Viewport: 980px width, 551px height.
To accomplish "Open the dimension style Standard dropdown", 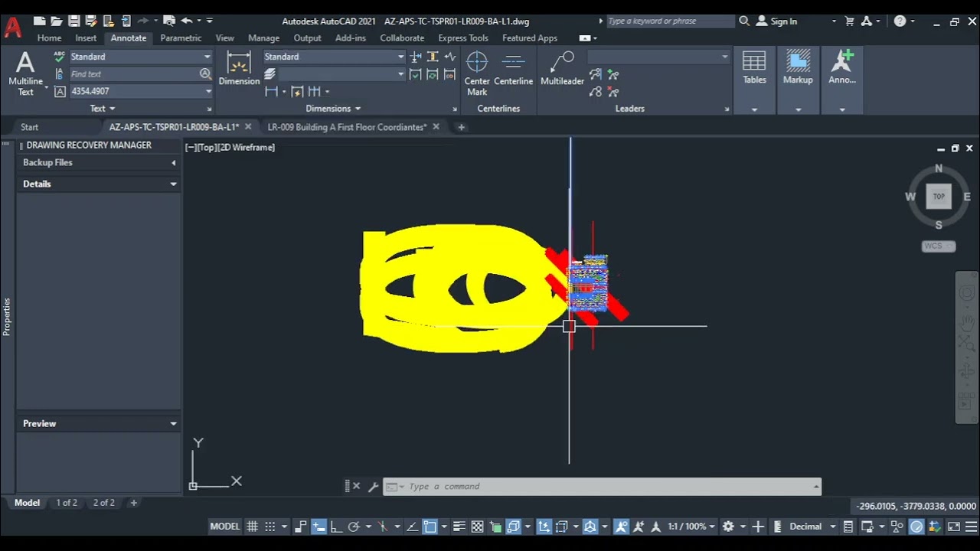I will click(400, 57).
